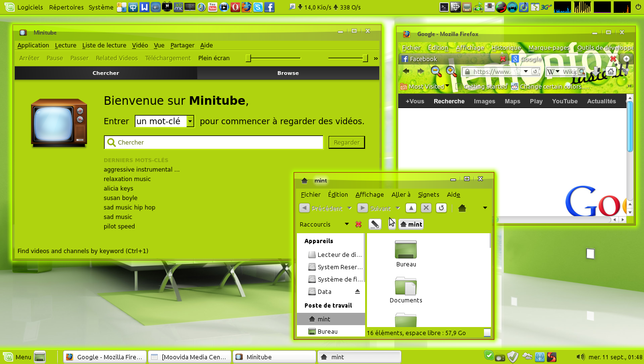Go up to parent folder in file manager
The width and height of the screenshot is (644, 364).
411,208
